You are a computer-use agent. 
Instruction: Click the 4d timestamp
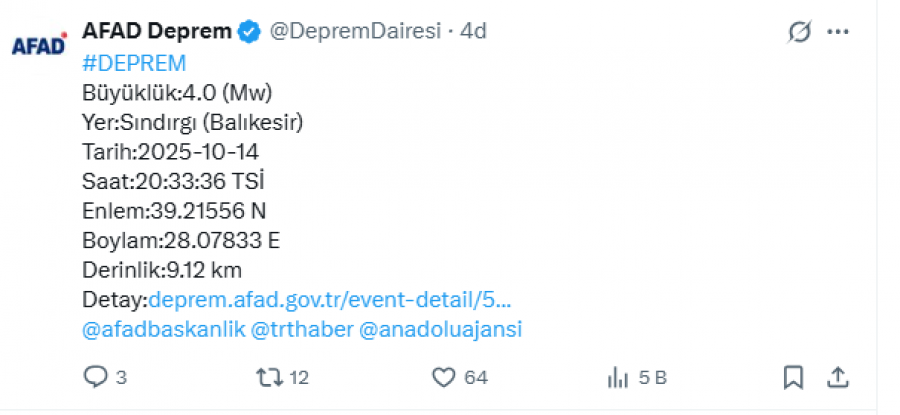pos(473,32)
